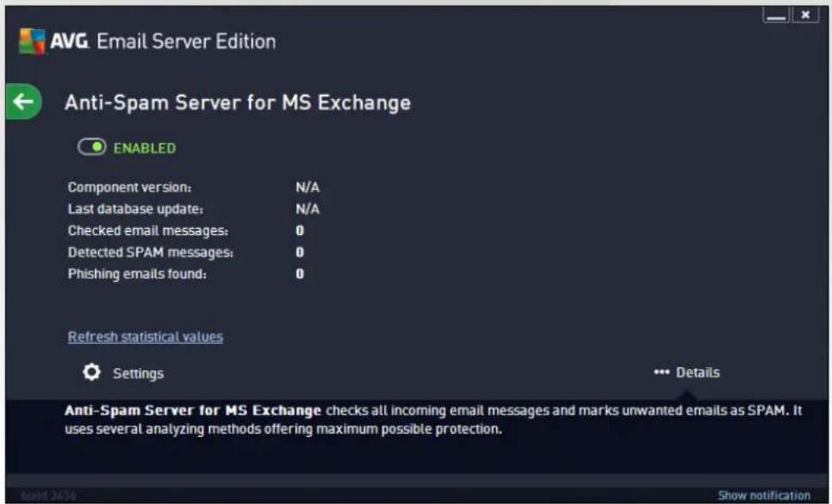The image size is (832, 504).
Task: Click the Component version N/A value
Action: [x=308, y=188]
